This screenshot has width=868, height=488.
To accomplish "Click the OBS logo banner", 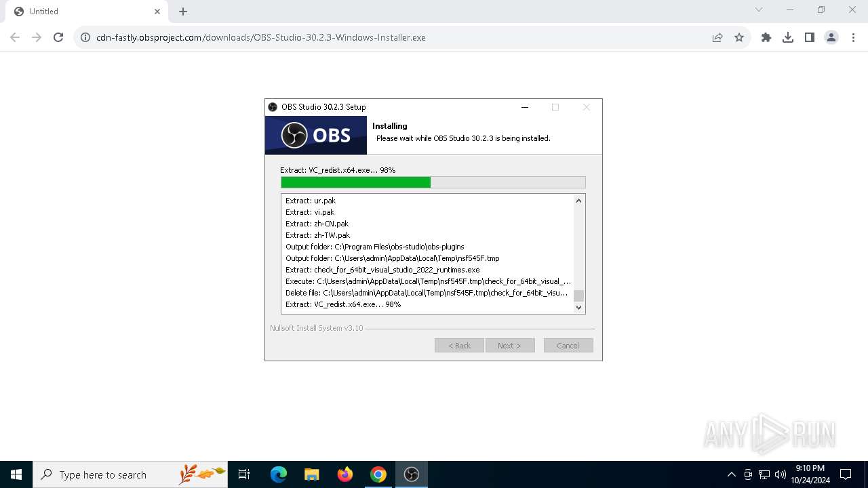I will 316,136.
